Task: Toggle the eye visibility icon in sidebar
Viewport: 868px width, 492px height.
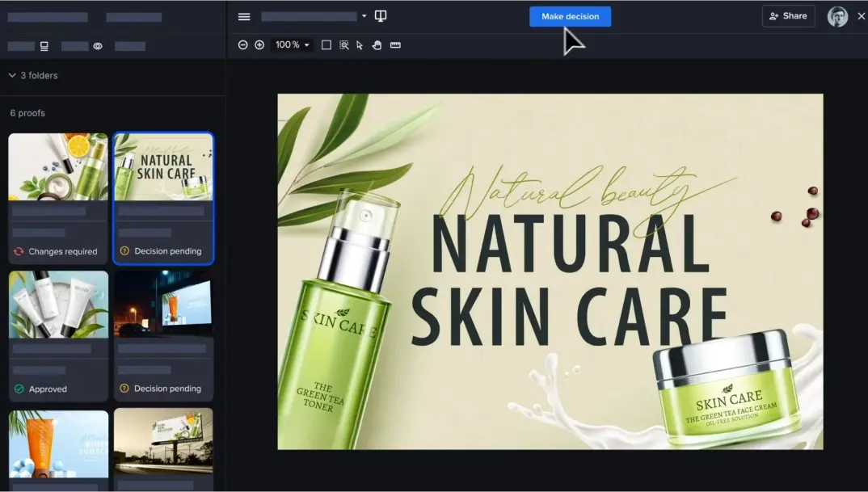Action: pos(98,47)
